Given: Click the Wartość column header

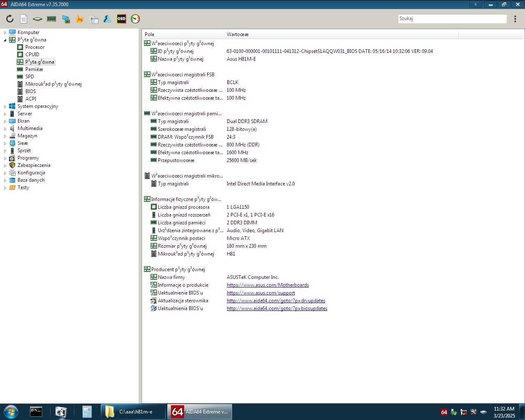Looking at the screenshot, I should 341,34.
